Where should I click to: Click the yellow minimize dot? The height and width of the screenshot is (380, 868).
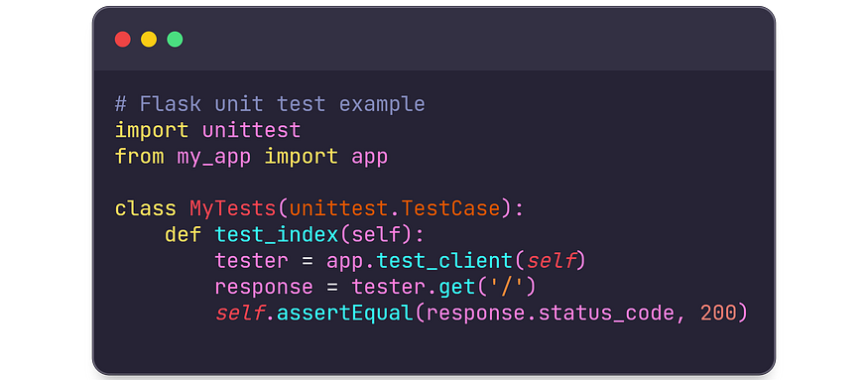(x=149, y=40)
